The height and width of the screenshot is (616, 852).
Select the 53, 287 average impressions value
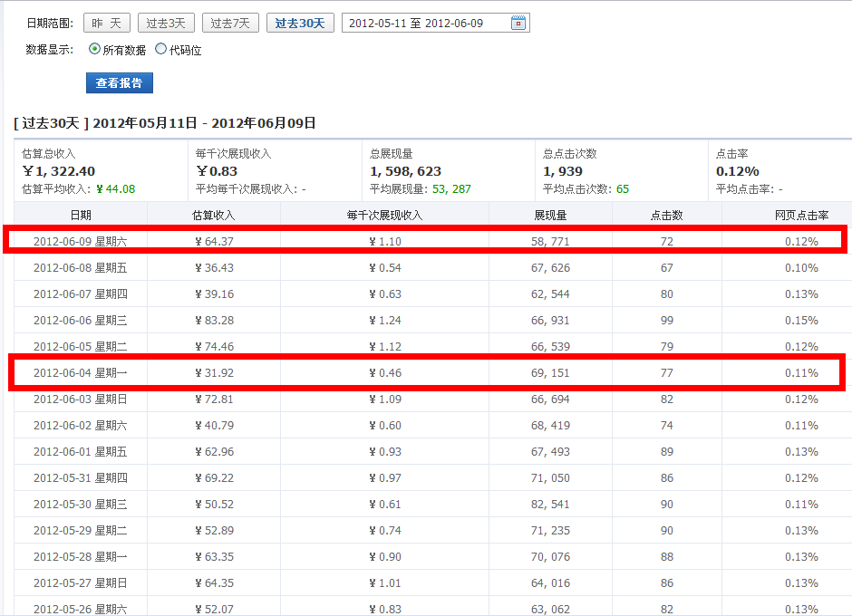tap(451, 189)
